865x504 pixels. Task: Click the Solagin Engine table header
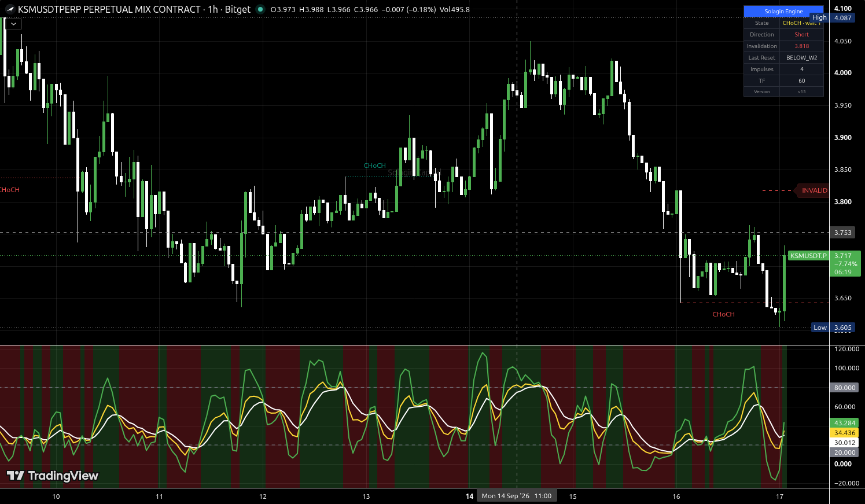[783, 11]
